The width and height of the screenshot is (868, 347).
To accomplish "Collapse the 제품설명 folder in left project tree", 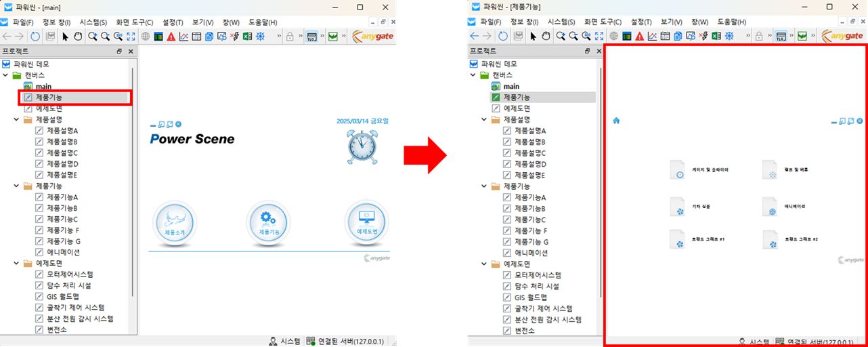I will point(16,119).
